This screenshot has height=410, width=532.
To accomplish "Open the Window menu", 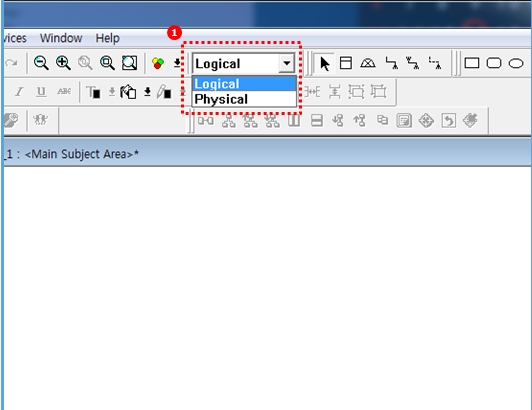I will pyautogui.click(x=61, y=38).
